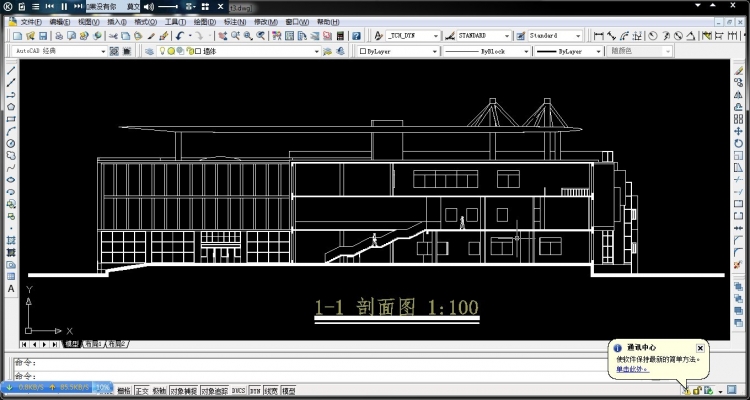Expand the Undo history arrow

pyautogui.click(x=190, y=36)
